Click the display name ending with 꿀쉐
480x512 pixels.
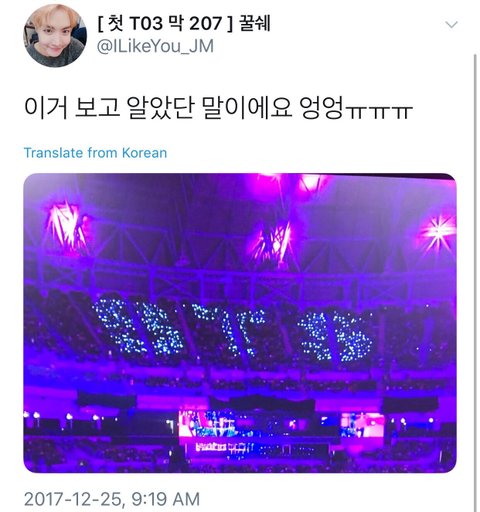[x=184, y=23]
